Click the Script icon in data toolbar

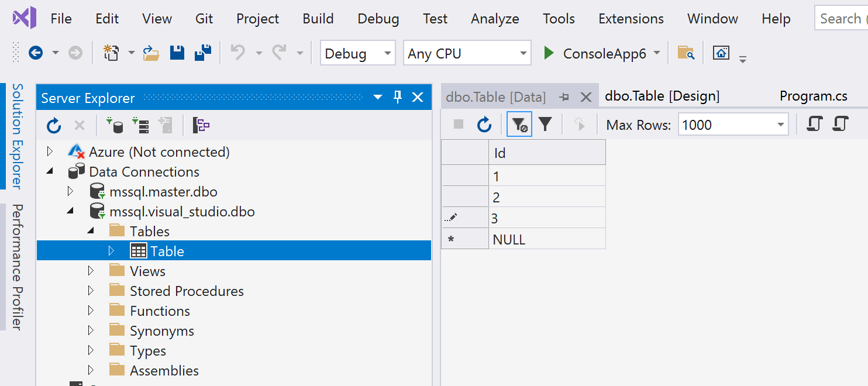tap(814, 124)
